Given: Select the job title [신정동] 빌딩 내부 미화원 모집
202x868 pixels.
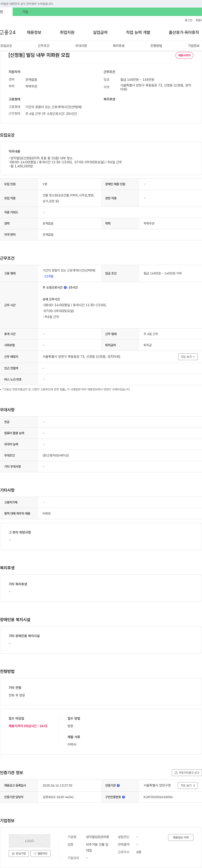Looking at the screenshot, I should click(39, 55).
